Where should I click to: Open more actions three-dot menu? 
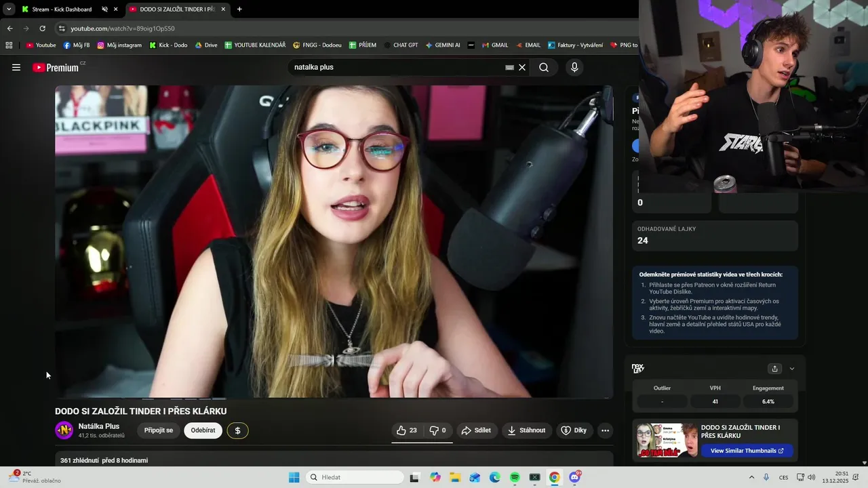click(605, 430)
